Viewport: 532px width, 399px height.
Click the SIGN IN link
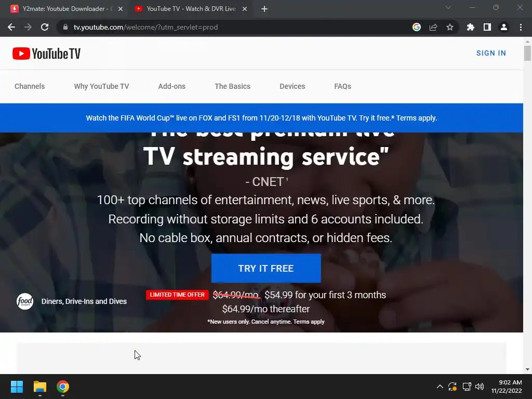coord(491,54)
